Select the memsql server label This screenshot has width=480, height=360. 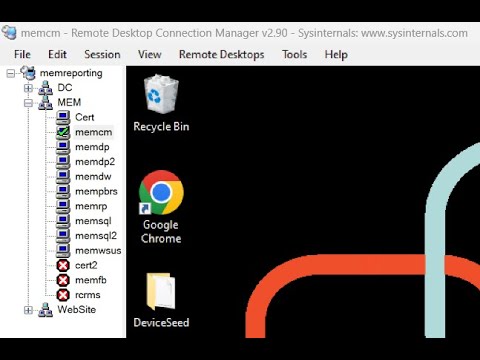coord(93,221)
